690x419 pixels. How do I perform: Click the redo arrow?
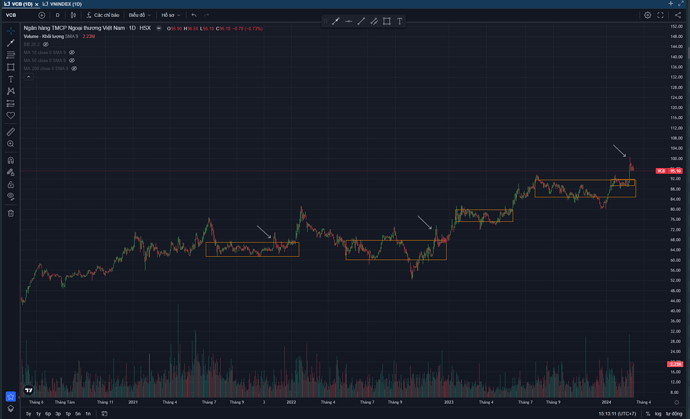click(x=206, y=15)
